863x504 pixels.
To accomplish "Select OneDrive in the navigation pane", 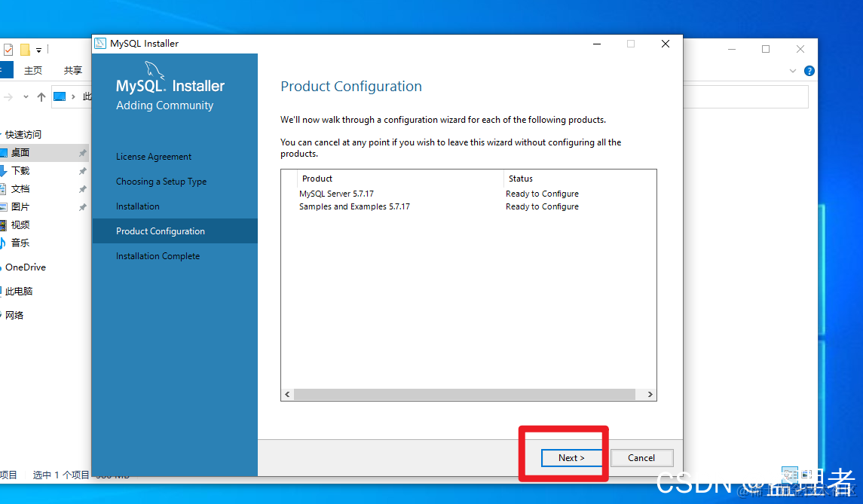I will (26, 267).
